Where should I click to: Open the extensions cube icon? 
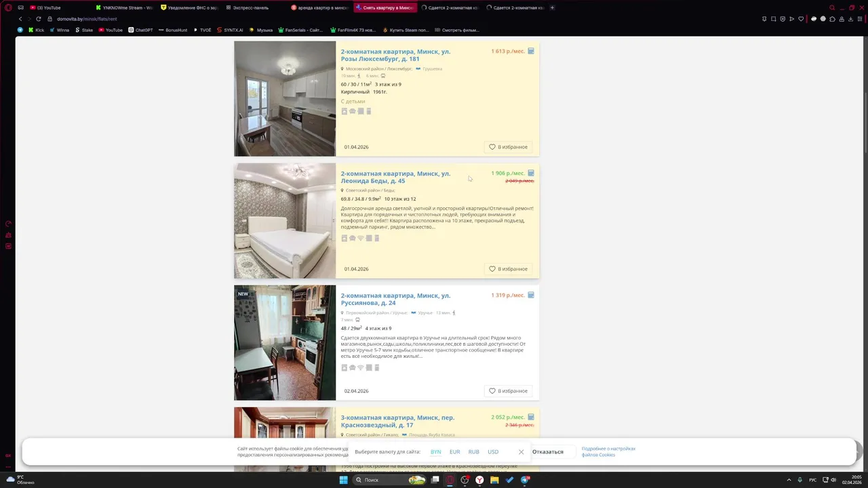tap(833, 19)
